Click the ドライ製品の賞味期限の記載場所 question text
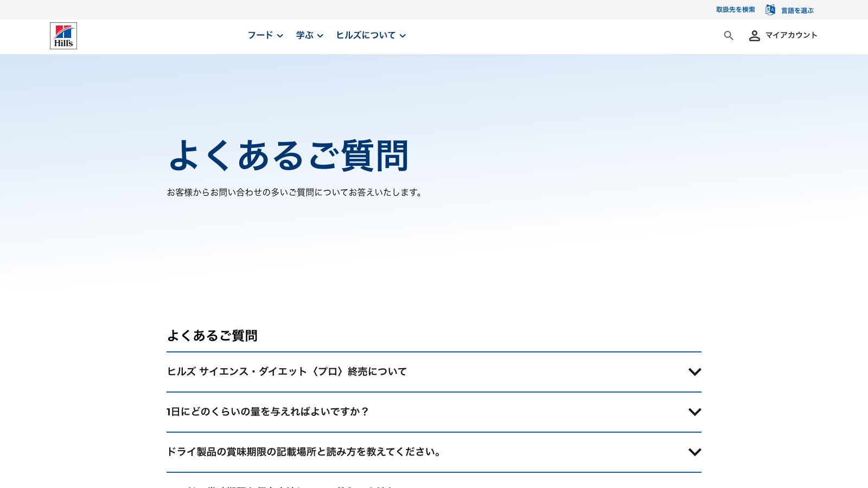Screen dimensions: 868x488 coord(304,452)
